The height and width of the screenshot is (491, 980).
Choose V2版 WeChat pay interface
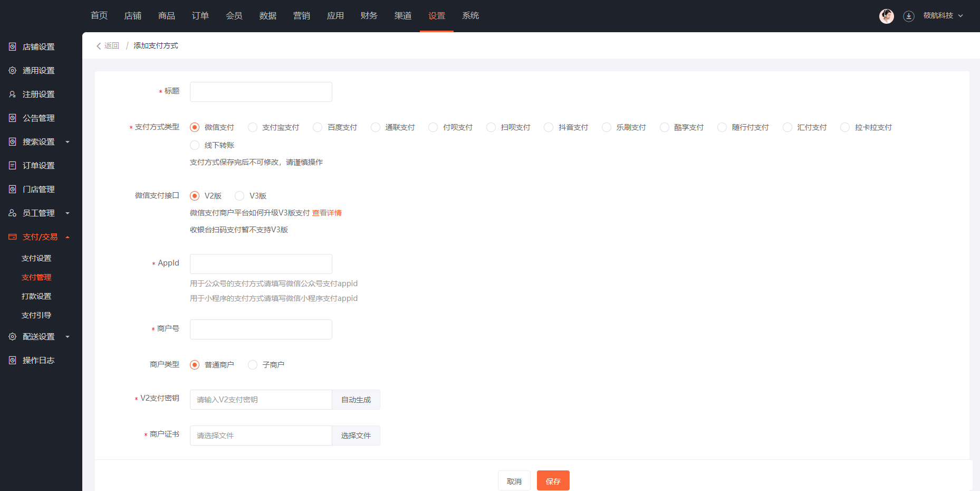click(x=195, y=196)
